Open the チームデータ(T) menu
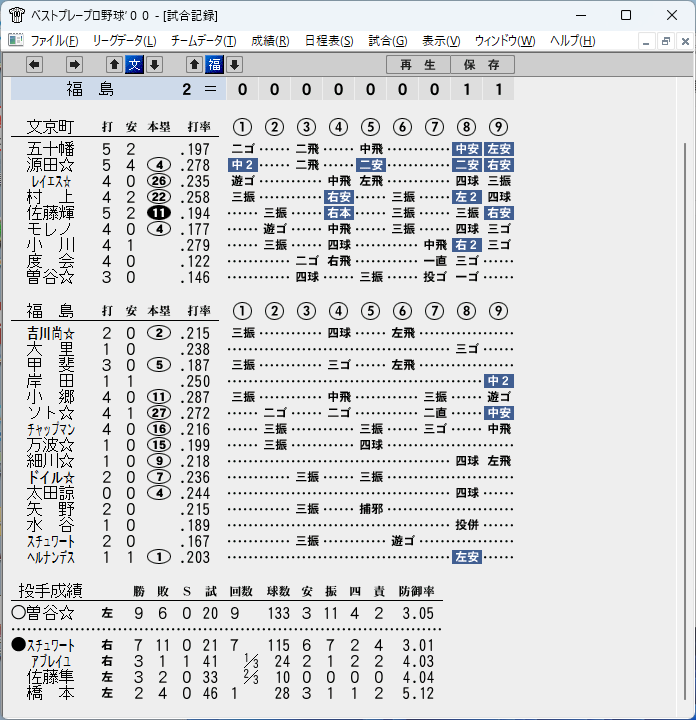This screenshot has height=720, width=696. [203, 41]
